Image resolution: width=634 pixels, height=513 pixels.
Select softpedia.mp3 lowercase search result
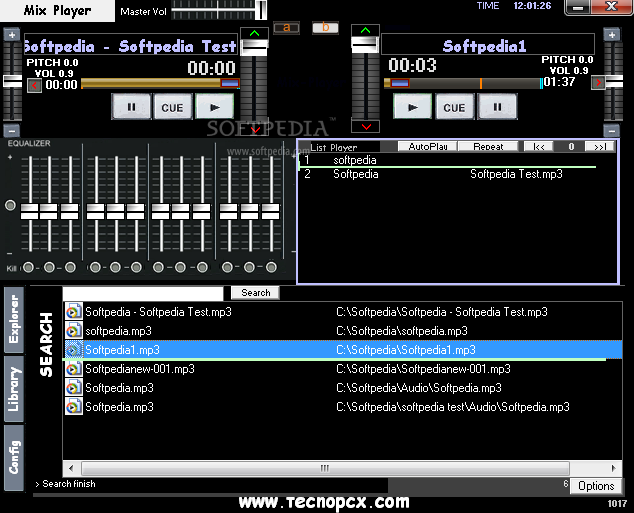[343, 331]
